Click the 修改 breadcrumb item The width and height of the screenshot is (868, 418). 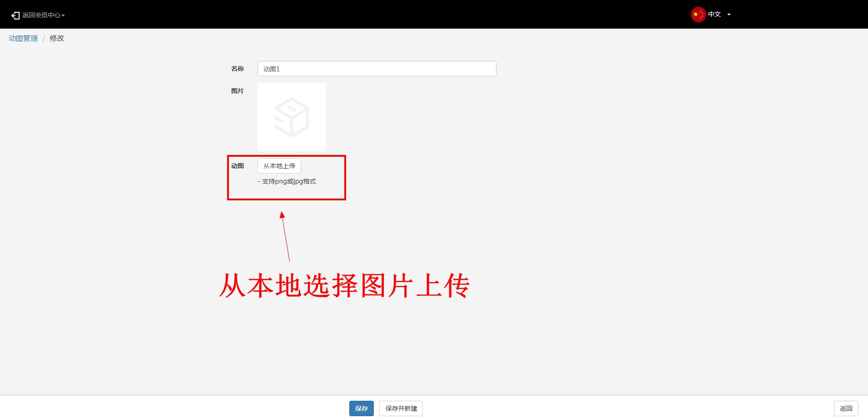pos(57,39)
